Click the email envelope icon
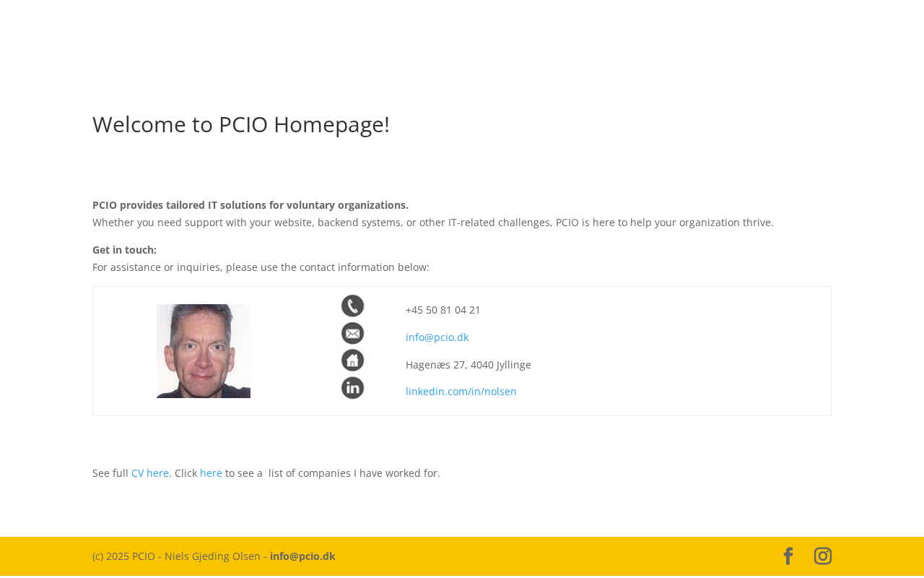The image size is (924, 578). click(x=352, y=334)
